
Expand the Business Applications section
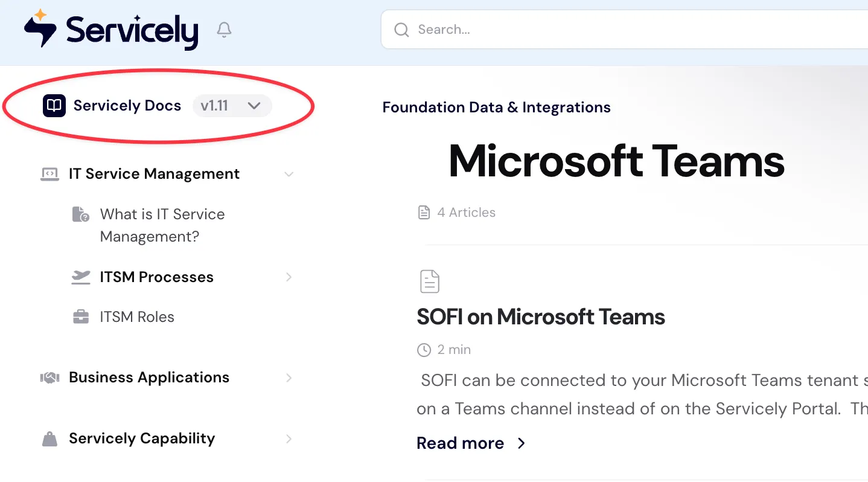click(x=289, y=378)
